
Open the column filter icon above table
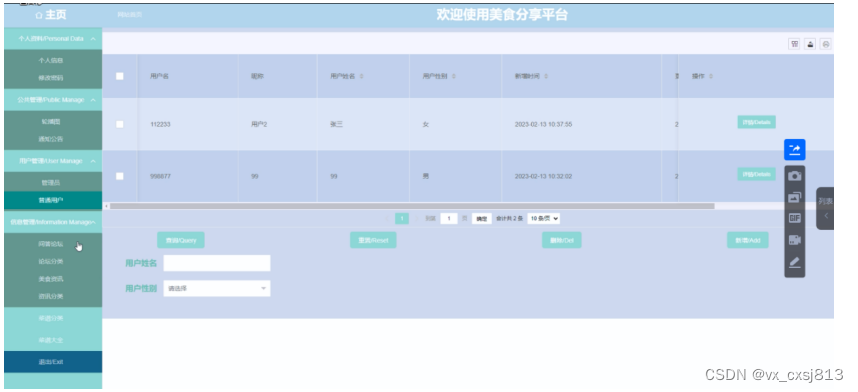[794, 44]
